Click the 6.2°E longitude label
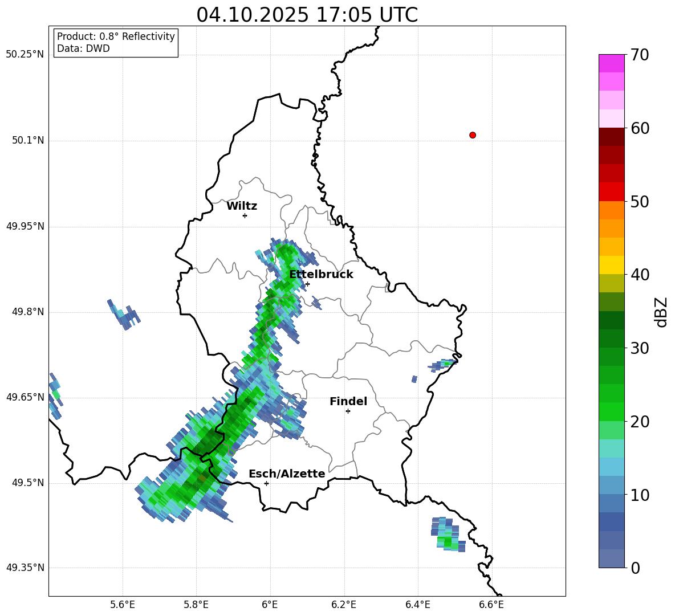 344,605
